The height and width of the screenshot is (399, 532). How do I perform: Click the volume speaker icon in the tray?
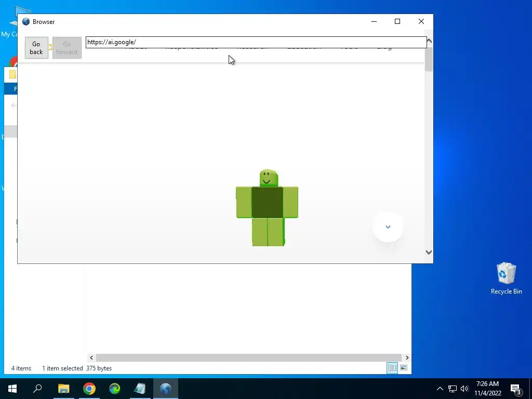464,389
